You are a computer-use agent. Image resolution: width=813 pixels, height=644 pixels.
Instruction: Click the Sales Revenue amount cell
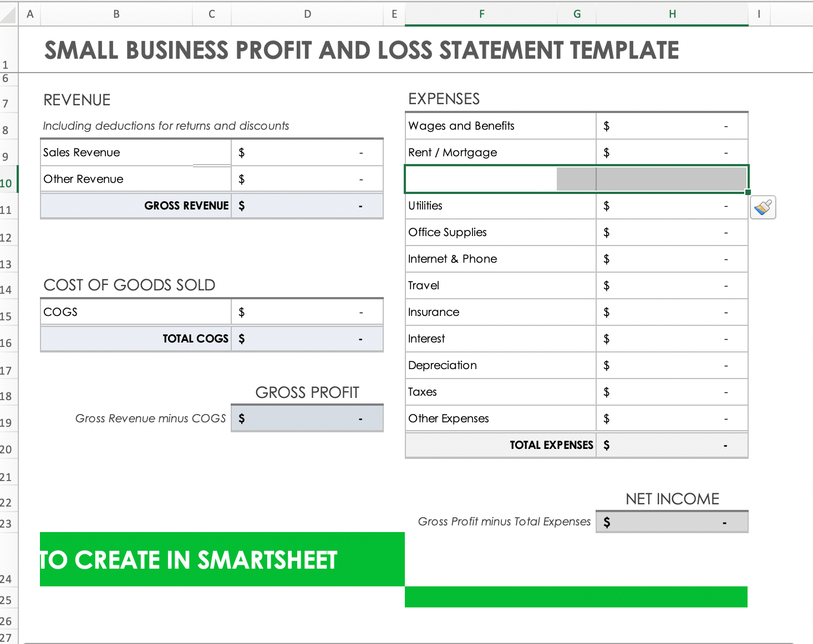[307, 152]
